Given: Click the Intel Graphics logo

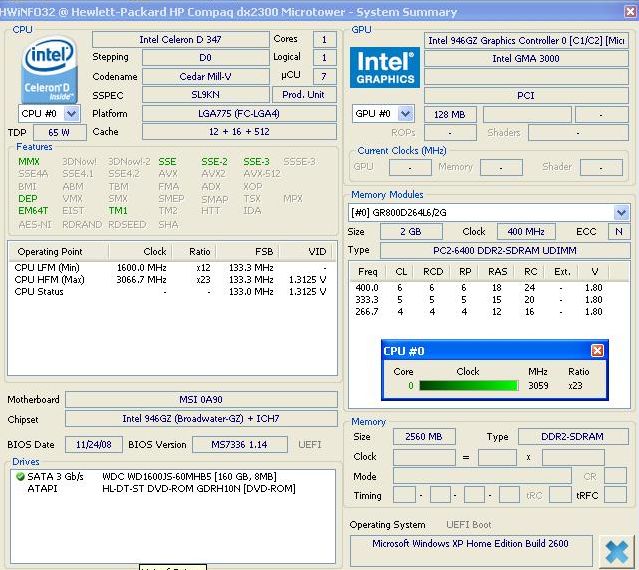Looking at the screenshot, I should tap(384, 68).
